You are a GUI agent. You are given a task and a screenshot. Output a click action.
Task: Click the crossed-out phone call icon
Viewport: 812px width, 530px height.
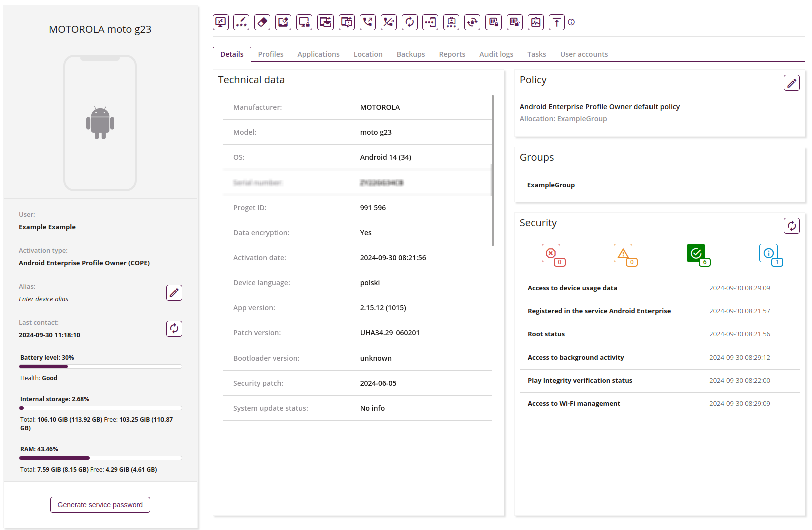pos(389,22)
